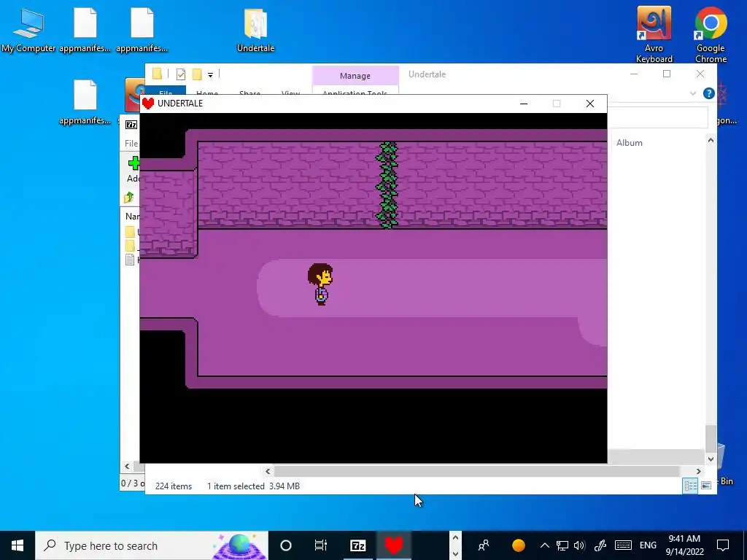
Task: Click the taskbar scroll down arrow
Action: click(x=455, y=553)
